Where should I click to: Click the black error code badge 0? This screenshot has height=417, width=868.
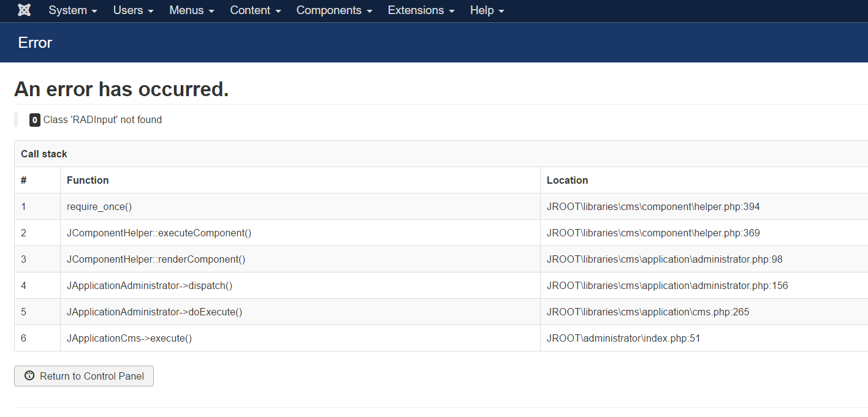click(x=35, y=120)
